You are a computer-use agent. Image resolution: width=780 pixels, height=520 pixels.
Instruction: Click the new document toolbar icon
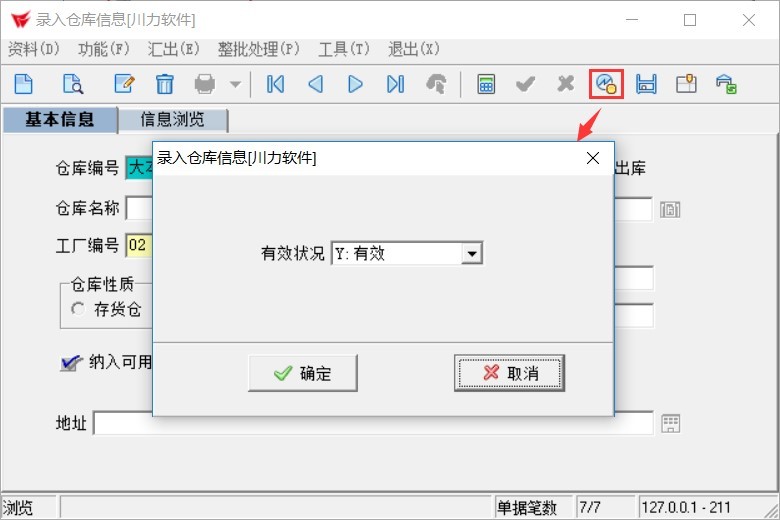pyautogui.click(x=23, y=84)
